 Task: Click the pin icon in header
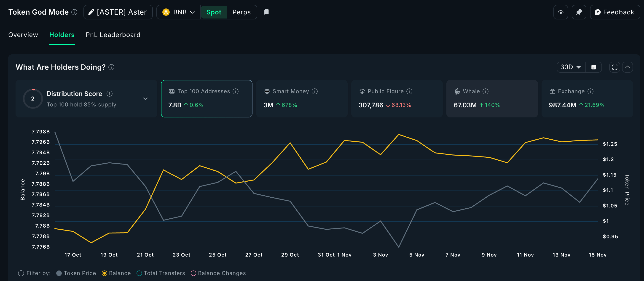(579, 12)
